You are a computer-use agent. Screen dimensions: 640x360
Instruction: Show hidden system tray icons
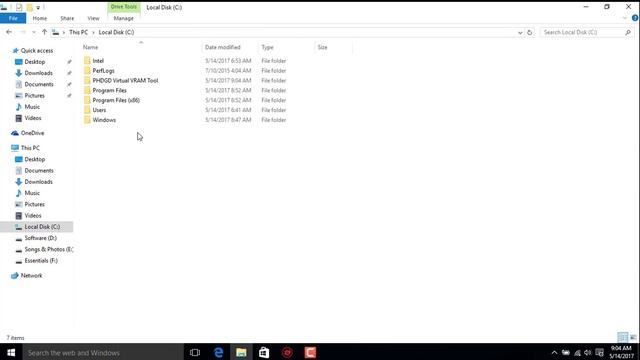pyautogui.click(x=554, y=353)
